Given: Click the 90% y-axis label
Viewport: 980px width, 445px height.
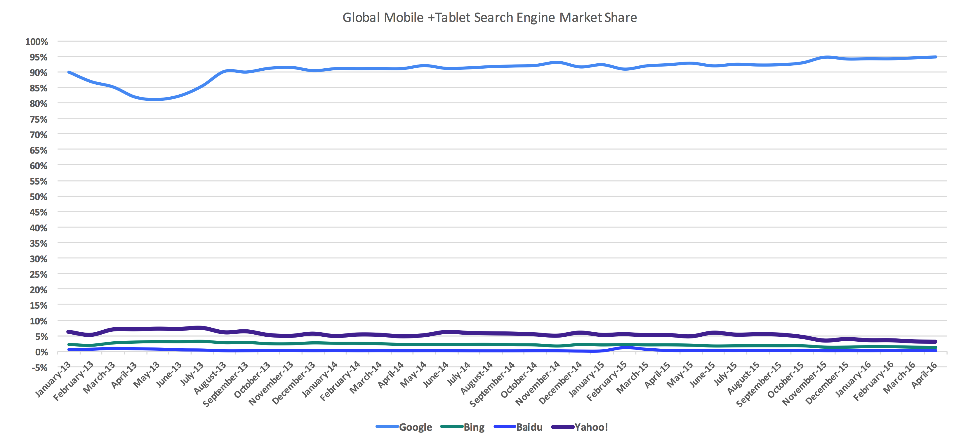Looking at the screenshot, I should coord(39,73).
